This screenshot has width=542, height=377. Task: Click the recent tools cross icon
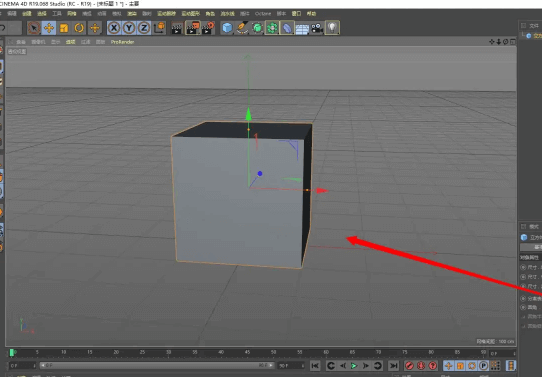tap(94, 28)
